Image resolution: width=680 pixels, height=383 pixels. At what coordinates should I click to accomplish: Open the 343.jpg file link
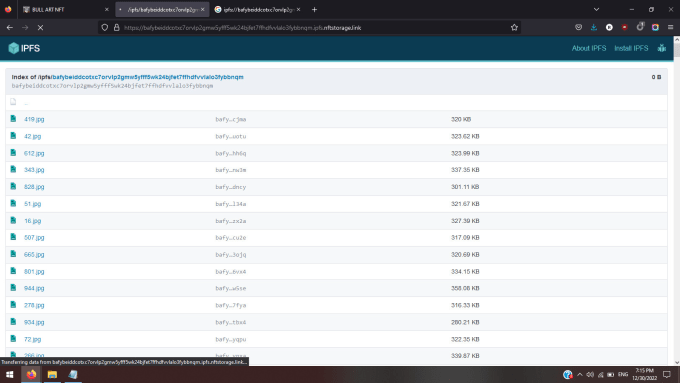(34, 170)
